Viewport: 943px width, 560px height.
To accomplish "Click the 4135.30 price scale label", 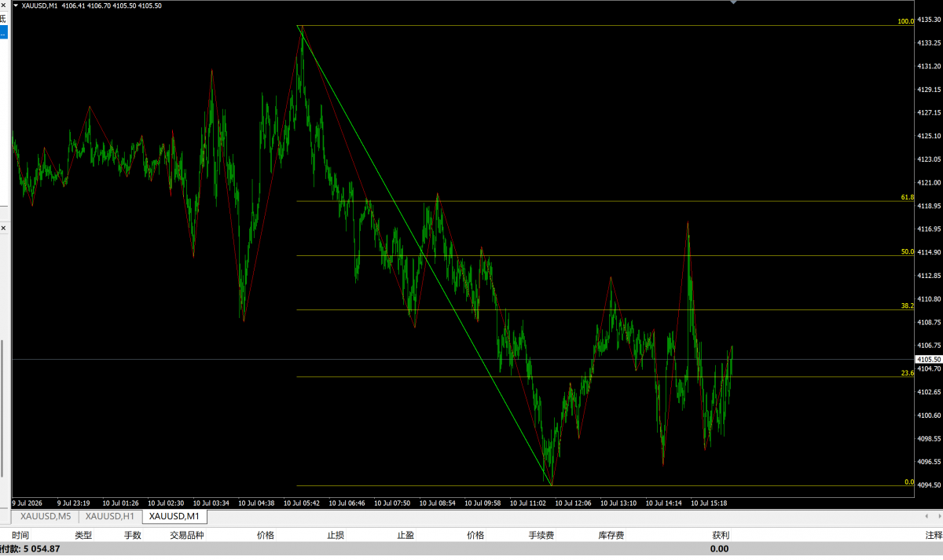I will [930, 20].
